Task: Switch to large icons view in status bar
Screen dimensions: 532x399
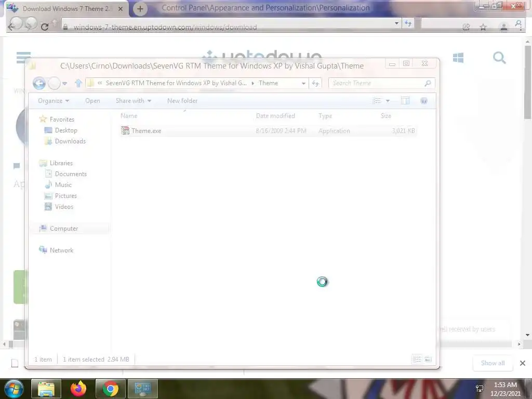Action: pos(428,359)
